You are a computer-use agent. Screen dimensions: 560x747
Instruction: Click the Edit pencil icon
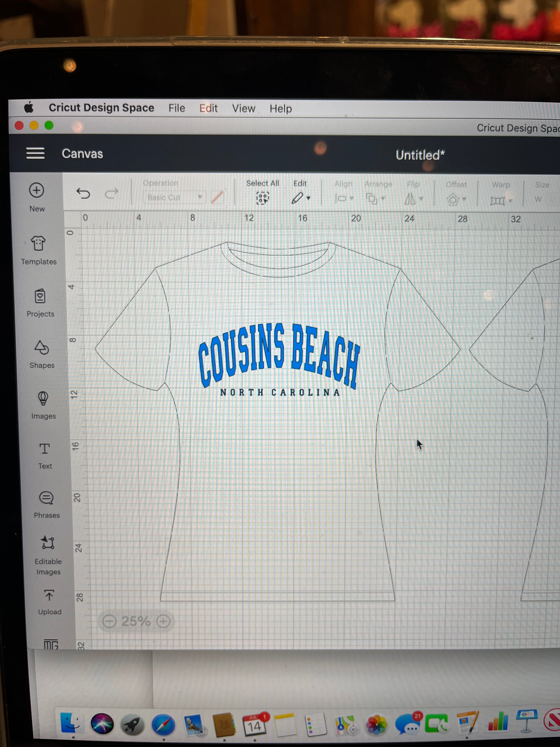[297, 198]
